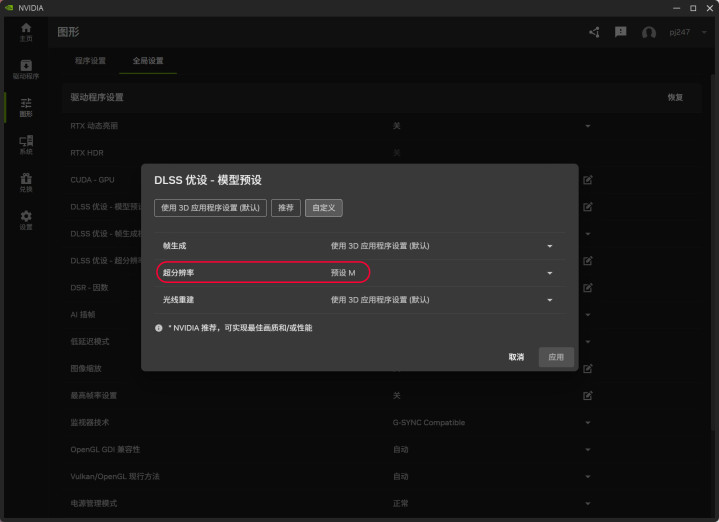This screenshot has width=719, height=522.
Task: Choose 使用 3D 应用程序设置 (默认) button
Action: [210, 208]
